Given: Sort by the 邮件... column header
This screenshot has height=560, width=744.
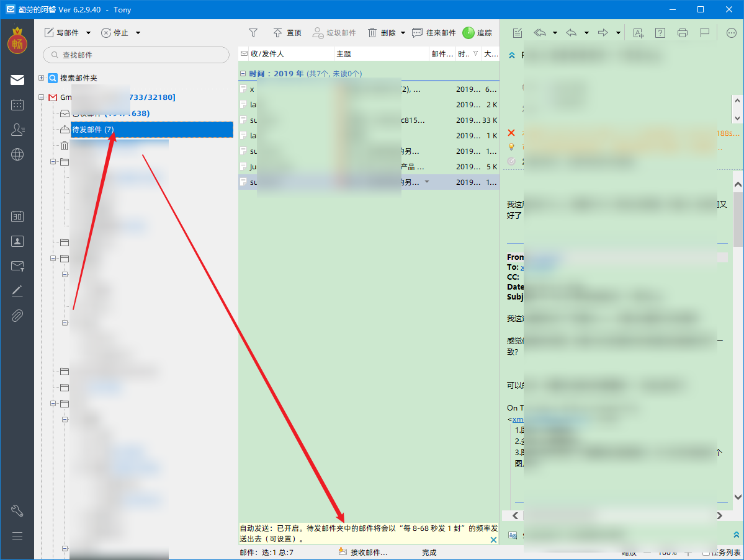Looking at the screenshot, I should pos(442,54).
